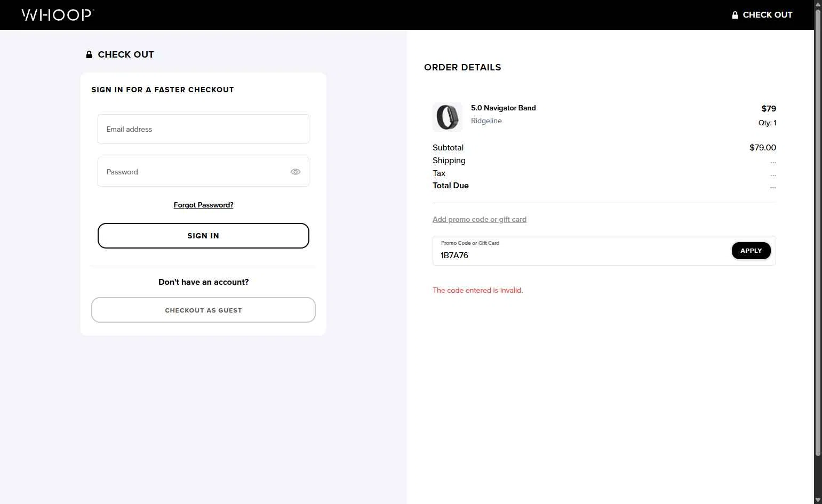Click the header lock icon beside CHECK OUT

735,15
